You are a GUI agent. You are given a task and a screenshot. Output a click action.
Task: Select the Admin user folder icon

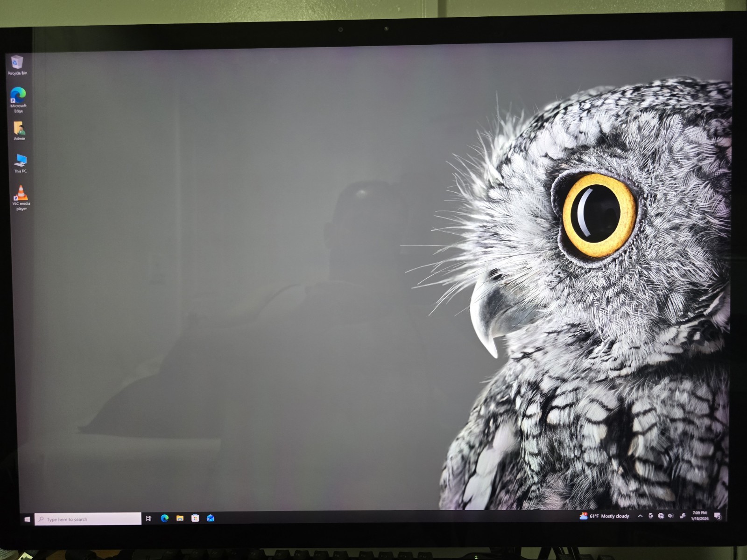click(x=19, y=130)
